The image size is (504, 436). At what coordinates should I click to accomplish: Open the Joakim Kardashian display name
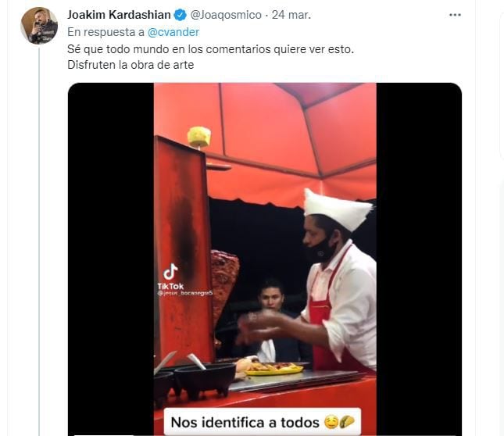[119, 15]
